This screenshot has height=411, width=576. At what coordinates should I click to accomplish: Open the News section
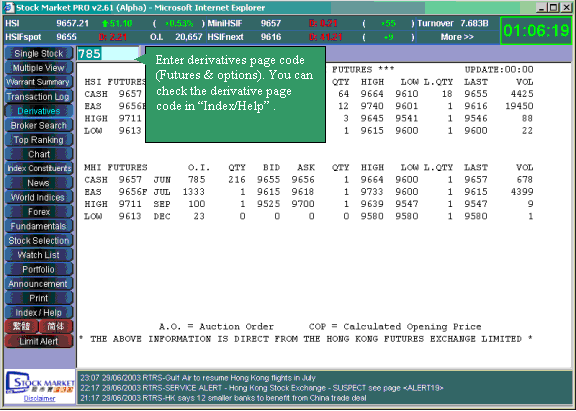(39, 183)
